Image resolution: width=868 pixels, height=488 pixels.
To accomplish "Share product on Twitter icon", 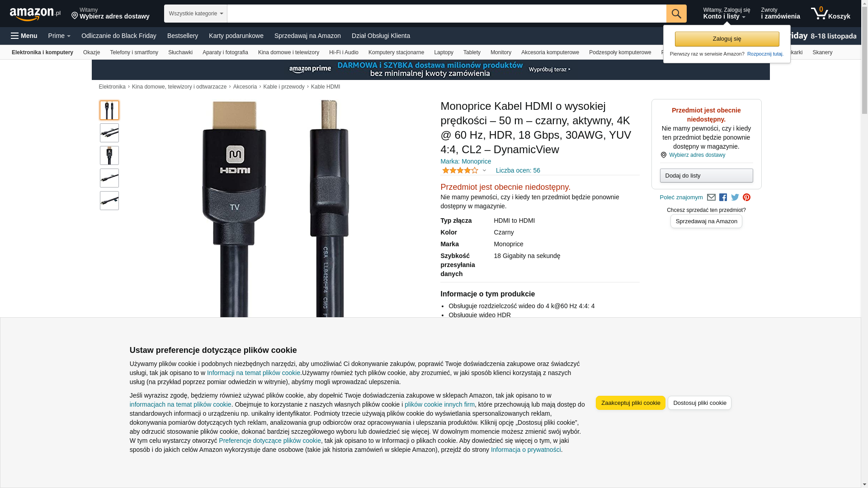I will [x=735, y=197].
